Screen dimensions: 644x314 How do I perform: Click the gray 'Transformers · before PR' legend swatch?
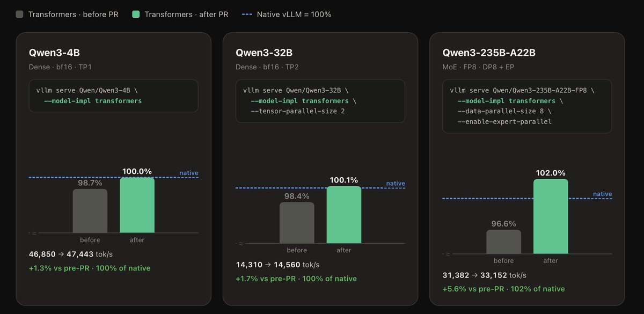(19, 14)
